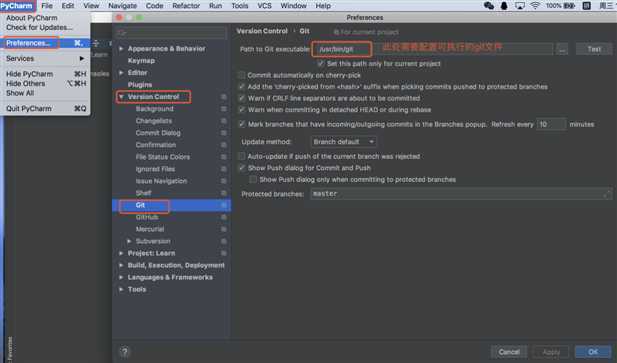The width and height of the screenshot is (617, 363).
Task: Collapse the Version Control section
Action: (121, 97)
